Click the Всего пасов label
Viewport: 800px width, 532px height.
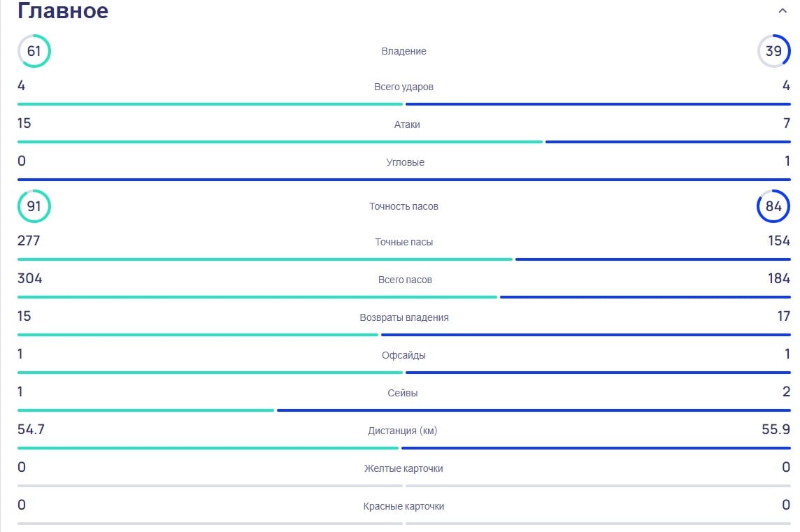tap(405, 280)
